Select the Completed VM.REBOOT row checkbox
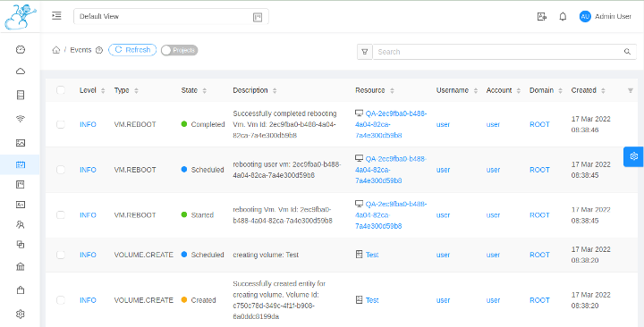 coord(61,124)
